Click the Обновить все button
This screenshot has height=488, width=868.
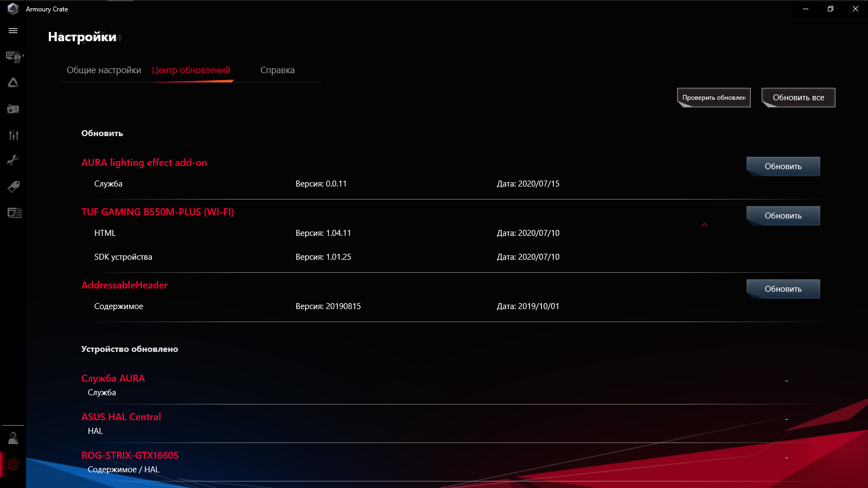tap(799, 98)
